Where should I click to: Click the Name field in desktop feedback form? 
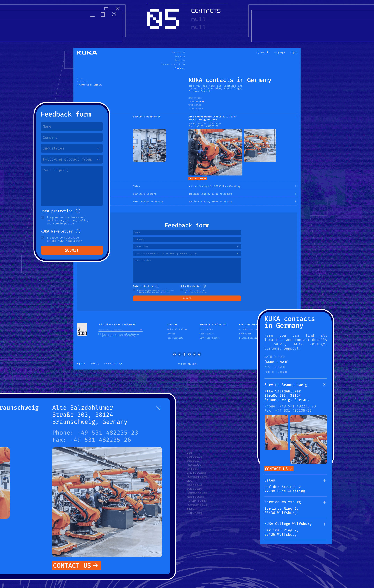pyautogui.click(x=187, y=232)
